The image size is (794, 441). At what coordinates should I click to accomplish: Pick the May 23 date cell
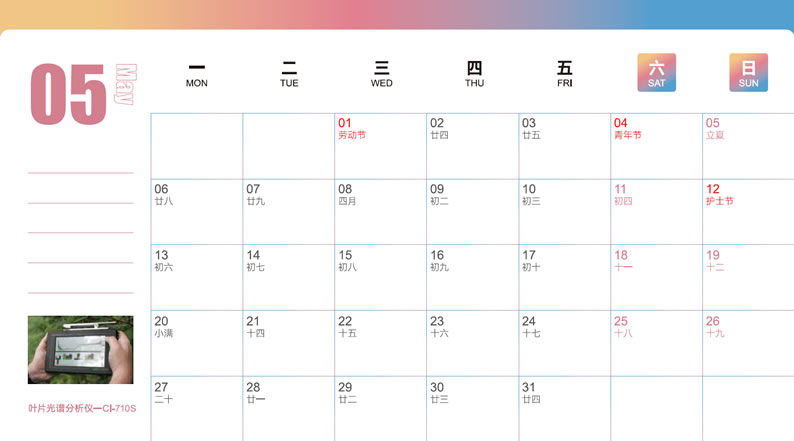point(472,343)
